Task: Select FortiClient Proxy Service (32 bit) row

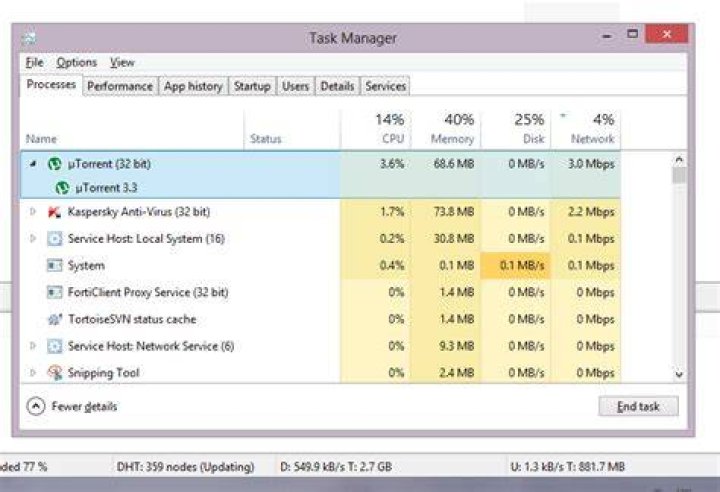Action: (321, 292)
